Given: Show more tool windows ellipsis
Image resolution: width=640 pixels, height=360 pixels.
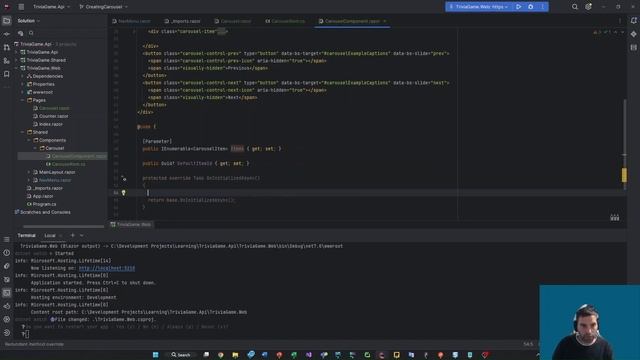Looking at the screenshot, I should coord(7,87).
